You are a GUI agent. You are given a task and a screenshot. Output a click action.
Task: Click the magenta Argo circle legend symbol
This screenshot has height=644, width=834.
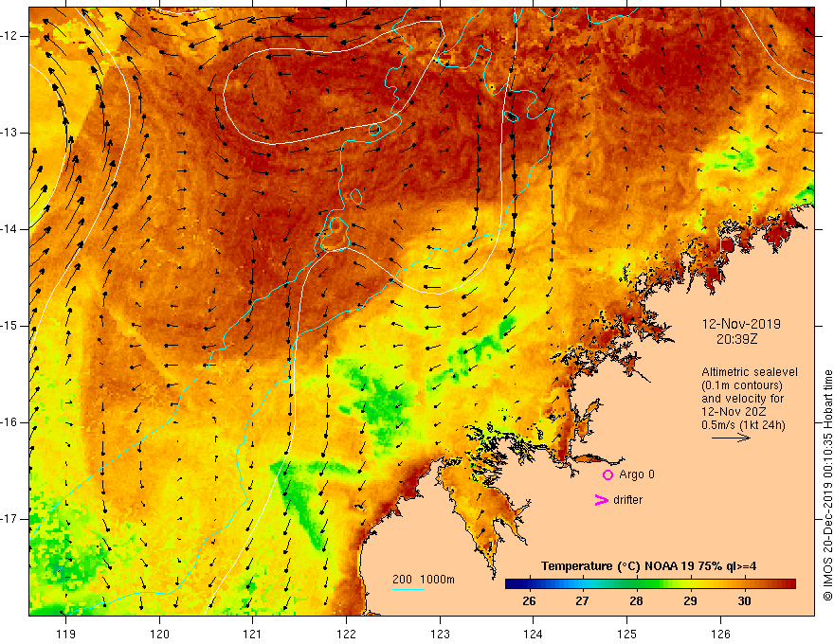pos(607,474)
